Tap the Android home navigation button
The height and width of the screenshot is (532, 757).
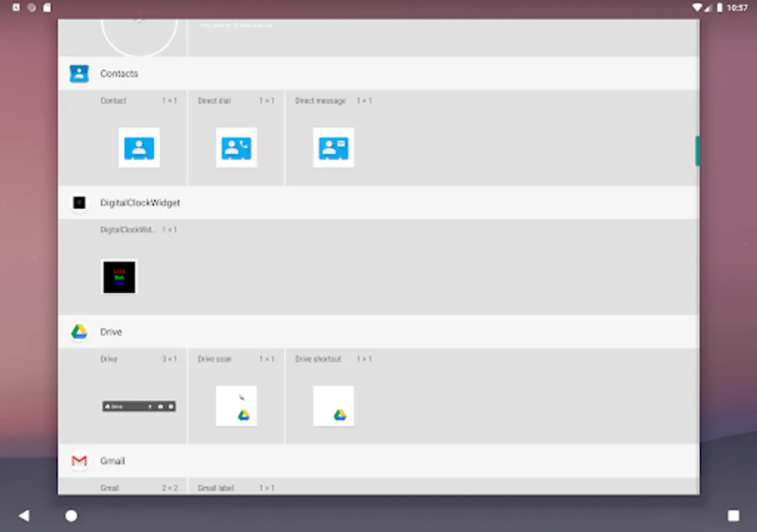coord(71,515)
